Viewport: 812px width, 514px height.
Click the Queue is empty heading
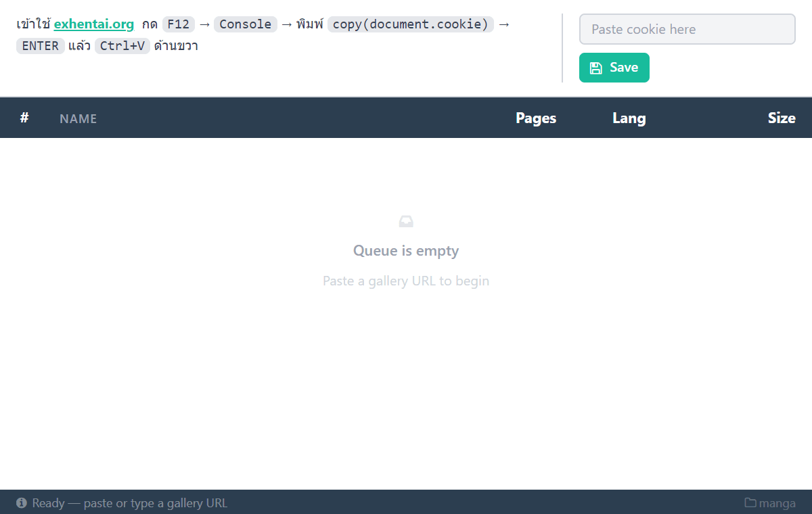[x=406, y=251]
